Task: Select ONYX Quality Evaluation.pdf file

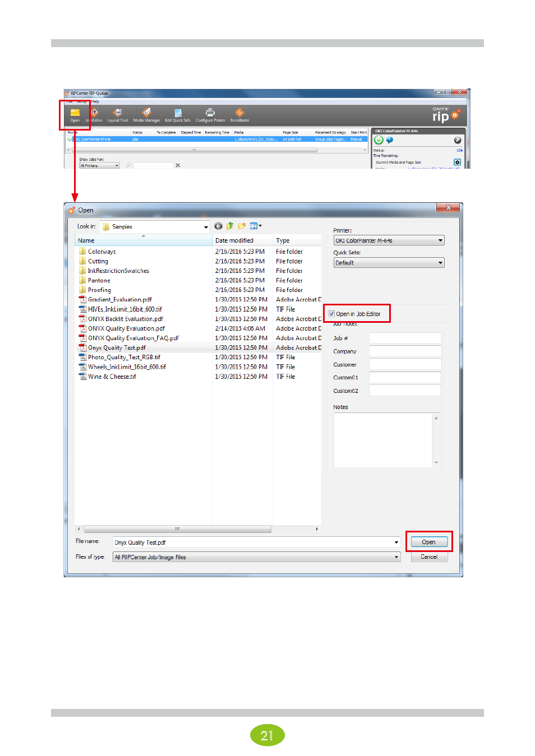Action: 126,328
